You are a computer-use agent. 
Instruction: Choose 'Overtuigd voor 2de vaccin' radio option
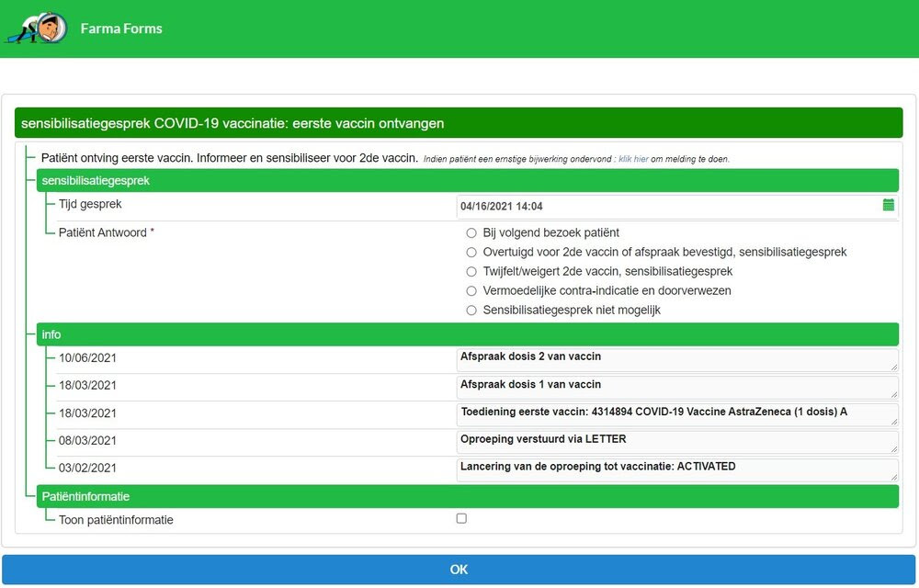pyautogui.click(x=471, y=253)
